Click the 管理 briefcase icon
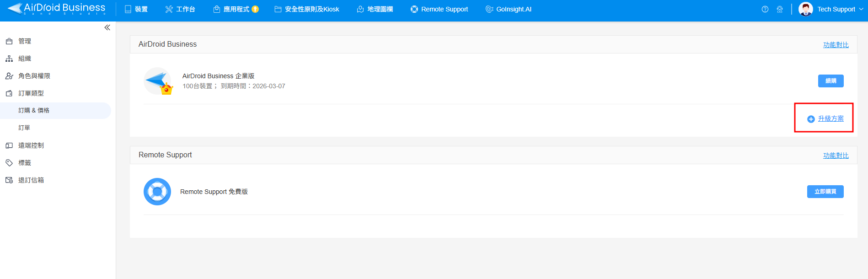The height and width of the screenshot is (279, 868). pos(9,41)
